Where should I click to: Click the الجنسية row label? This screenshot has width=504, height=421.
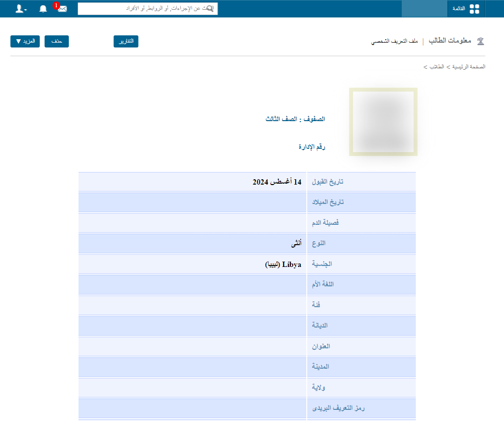[x=322, y=264]
